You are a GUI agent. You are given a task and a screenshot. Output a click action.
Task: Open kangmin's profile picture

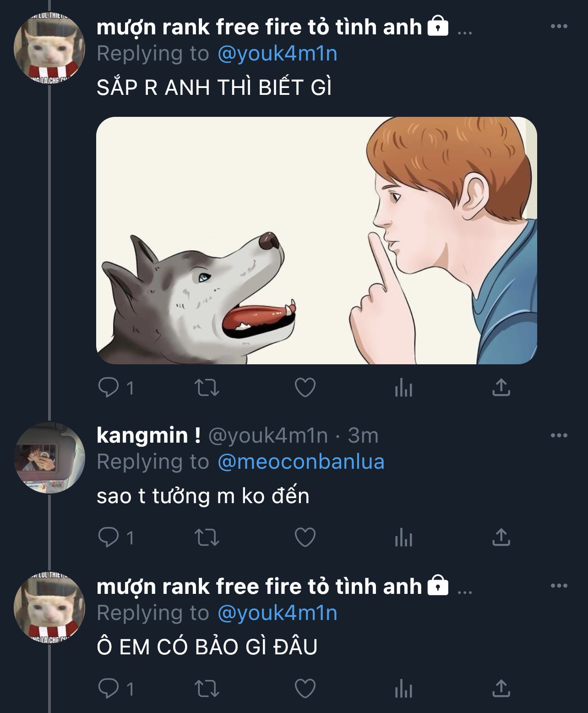click(x=49, y=457)
